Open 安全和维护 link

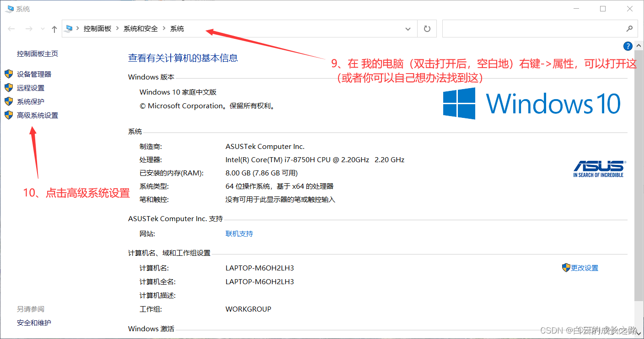34,323
